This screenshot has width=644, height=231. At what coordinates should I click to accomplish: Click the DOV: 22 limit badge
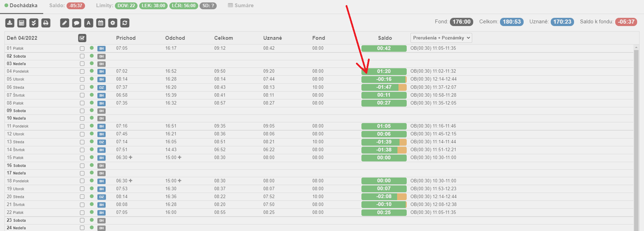click(126, 6)
